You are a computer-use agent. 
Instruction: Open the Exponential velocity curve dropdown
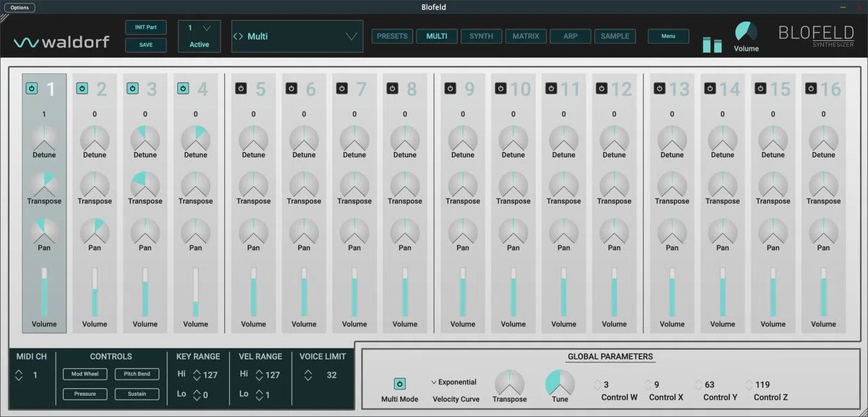(x=454, y=382)
